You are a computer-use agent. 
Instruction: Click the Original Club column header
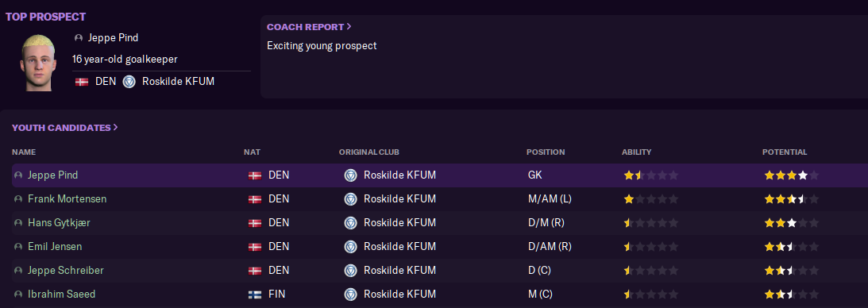tap(369, 152)
